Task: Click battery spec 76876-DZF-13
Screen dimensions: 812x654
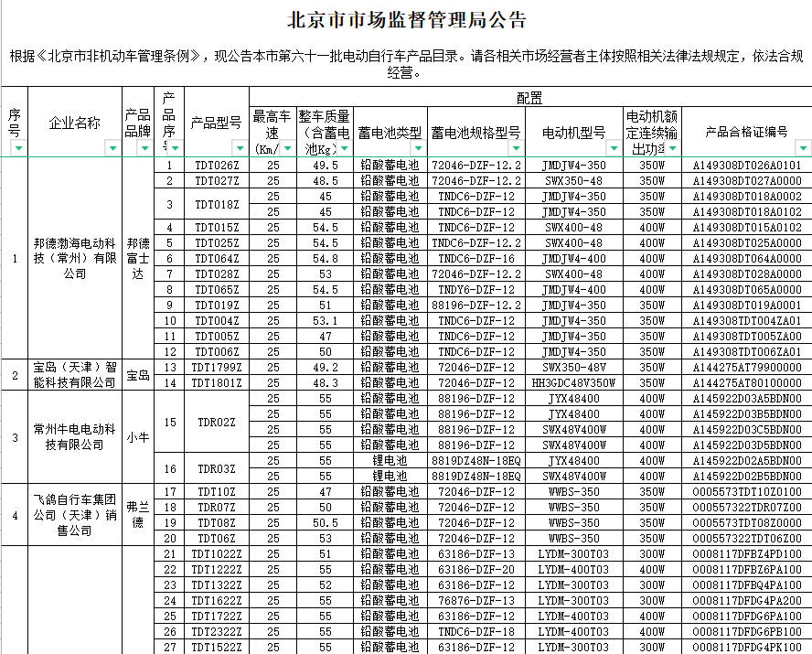Action: 475,600
